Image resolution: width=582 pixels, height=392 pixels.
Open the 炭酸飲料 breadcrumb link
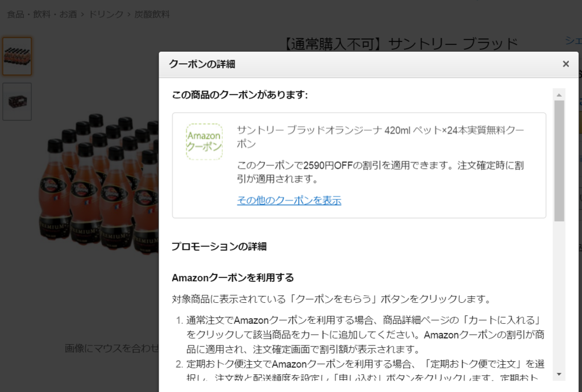tap(152, 14)
